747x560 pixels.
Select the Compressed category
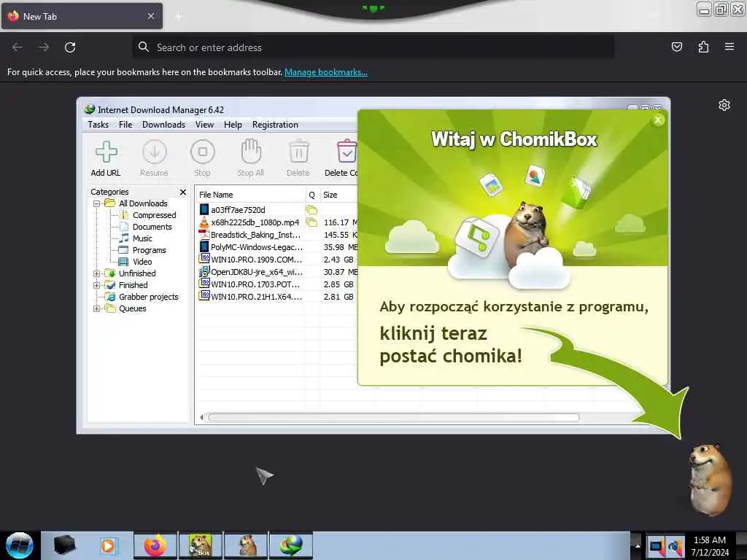pyautogui.click(x=154, y=215)
